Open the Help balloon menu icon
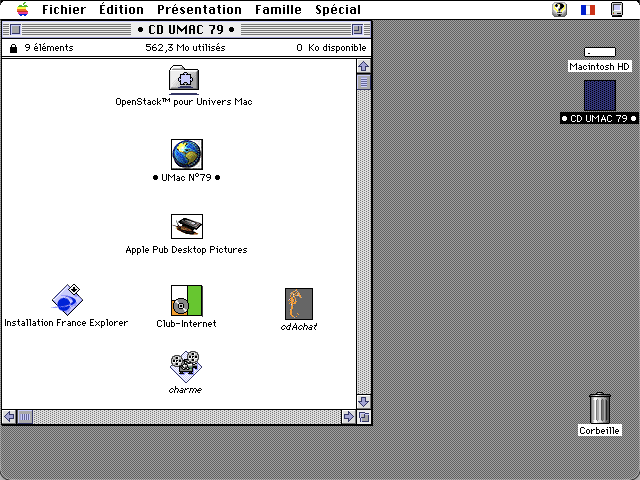640x480 pixels. tap(560, 9)
